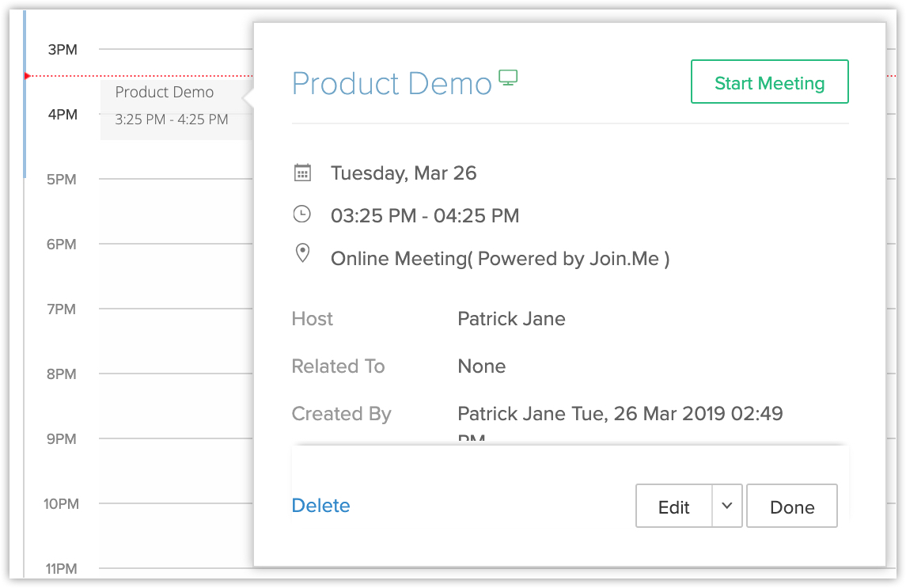The image size is (906, 588).
Task: Expand the dropdown arrow next to Edit
Action: (727, 506)
